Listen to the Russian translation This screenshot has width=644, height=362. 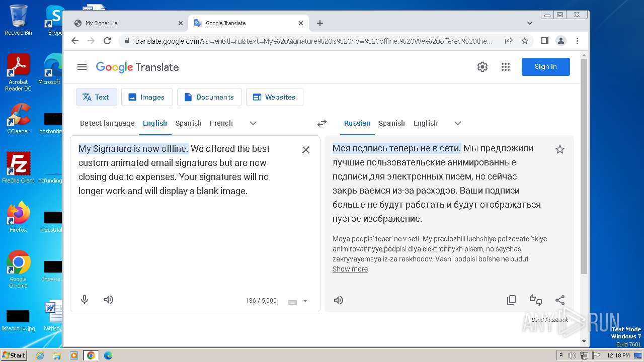pyautogui.click(x=339, y=300)
